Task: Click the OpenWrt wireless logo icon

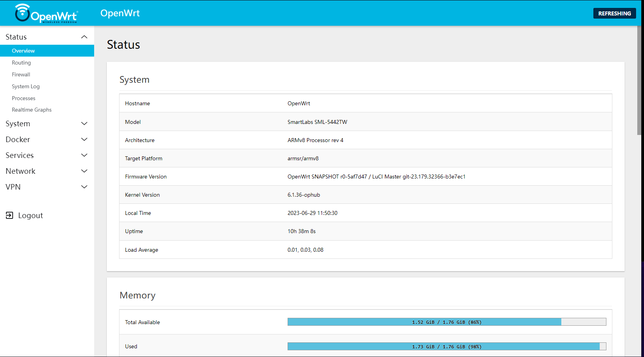Action: click(x=23, y=13)
